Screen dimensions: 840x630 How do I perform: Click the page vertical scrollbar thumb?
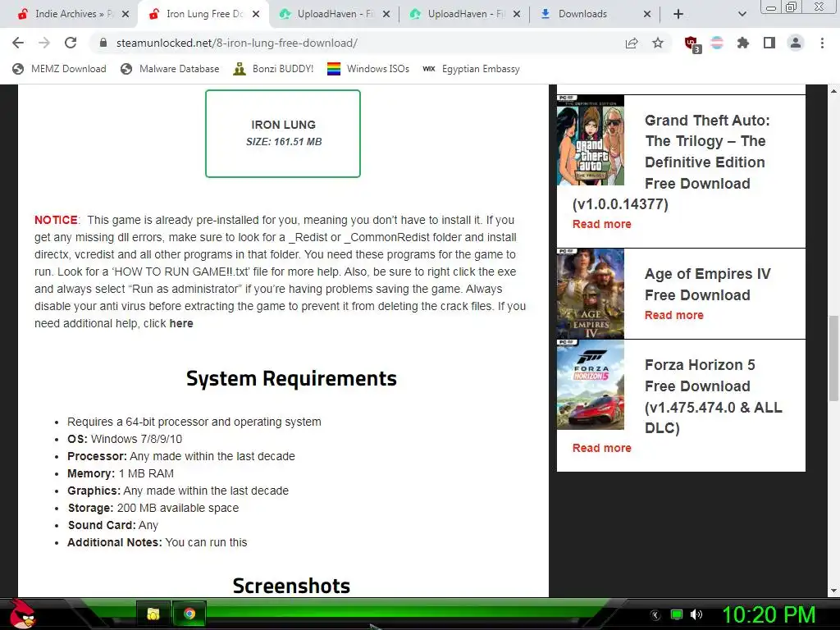tap(833, 358)
